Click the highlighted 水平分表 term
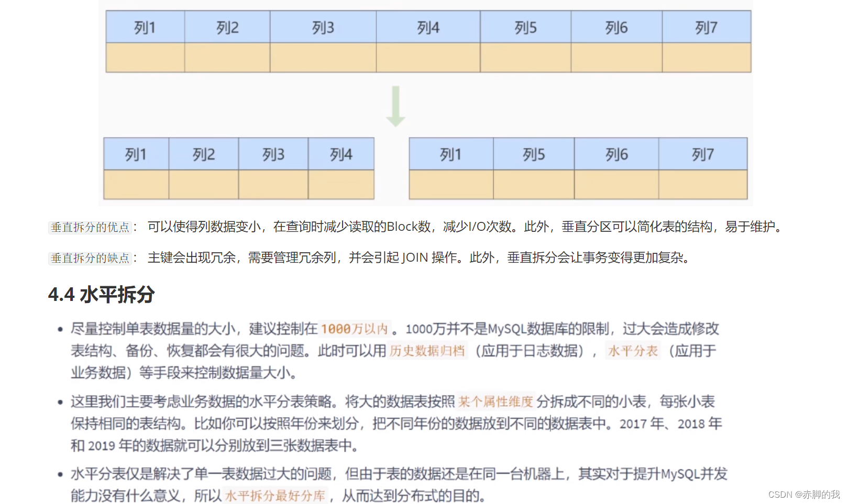Image resolution: width=848 pixels, height=504 pixels. click(632, 351)
